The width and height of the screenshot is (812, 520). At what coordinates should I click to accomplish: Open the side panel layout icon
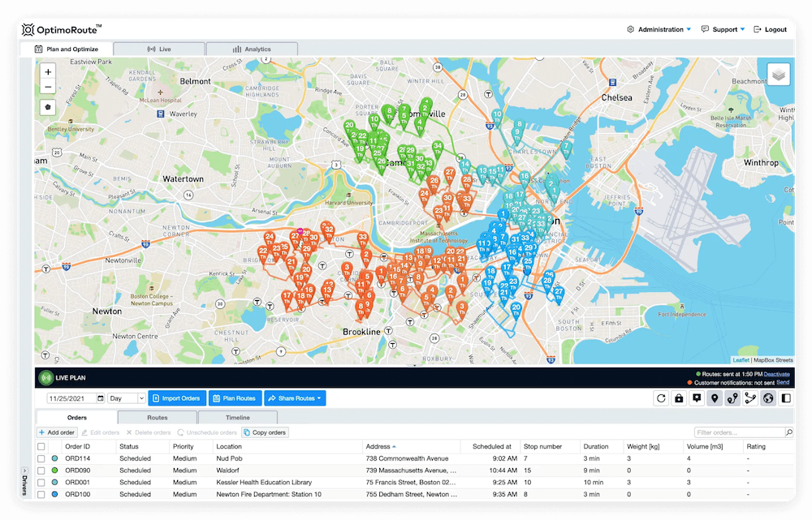tap(786, 398)
